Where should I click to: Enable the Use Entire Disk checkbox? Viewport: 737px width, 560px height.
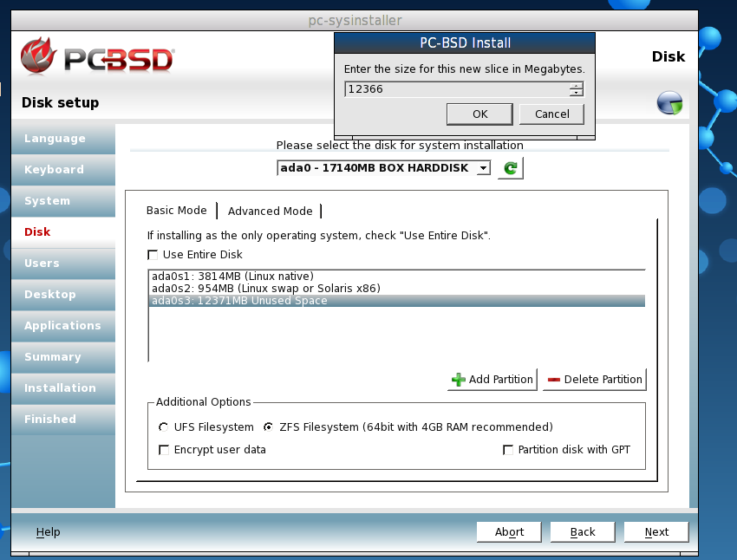coord(153,255)
